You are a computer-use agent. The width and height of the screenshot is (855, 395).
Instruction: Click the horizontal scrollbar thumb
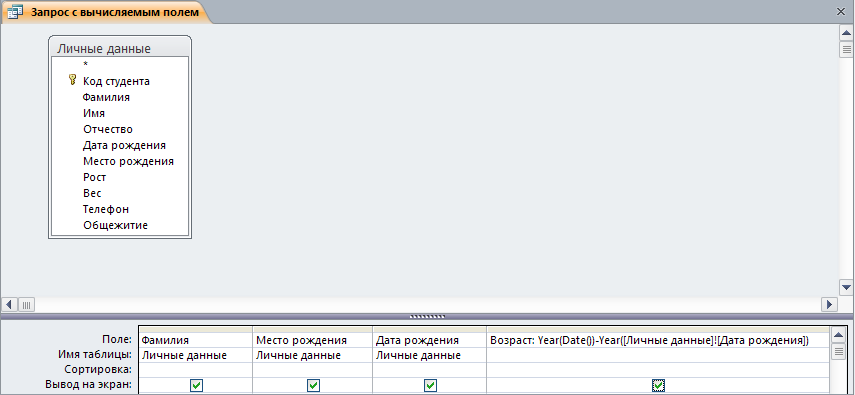coord(27,304)
